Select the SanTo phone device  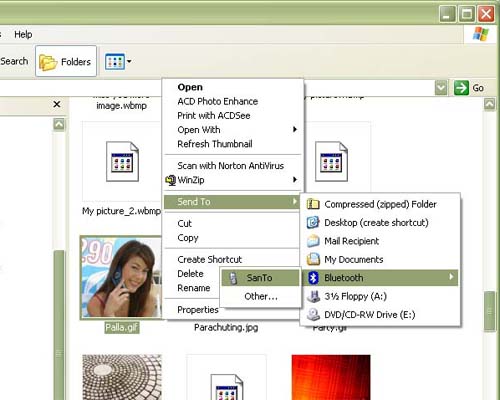[260, 278]
